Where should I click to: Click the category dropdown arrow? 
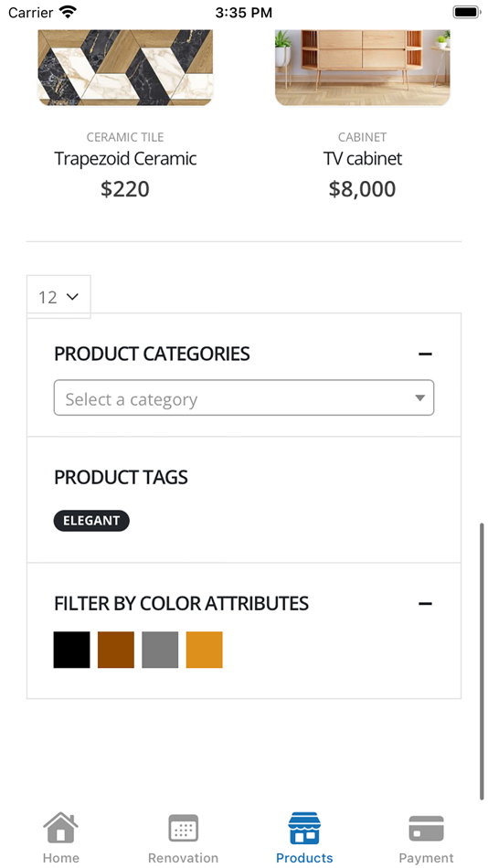point(419,398)
